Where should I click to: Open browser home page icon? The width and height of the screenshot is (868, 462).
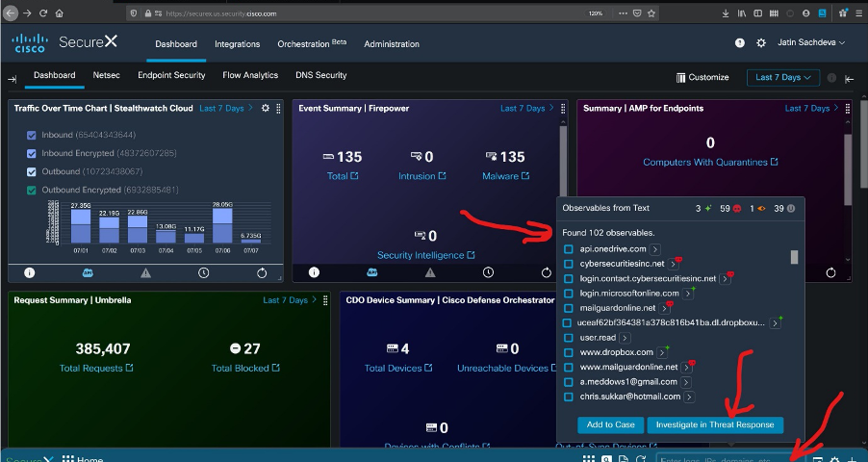pos(60,13)
